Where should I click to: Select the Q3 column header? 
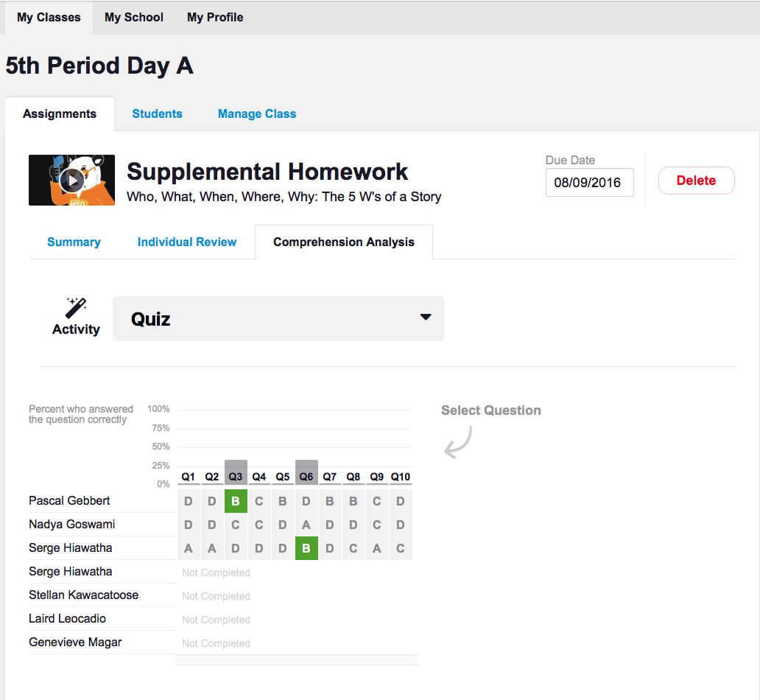coord(236,477)
